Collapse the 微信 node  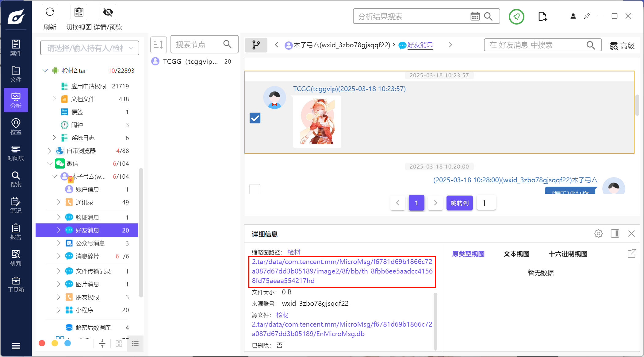[50, 164]
